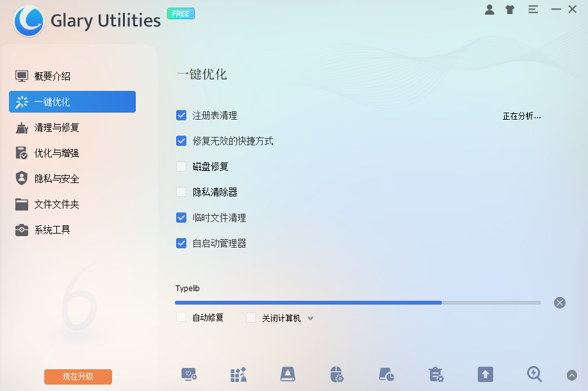
Task: Enable the 磁盘修复 checkbox
Action: tap(181, 166)
